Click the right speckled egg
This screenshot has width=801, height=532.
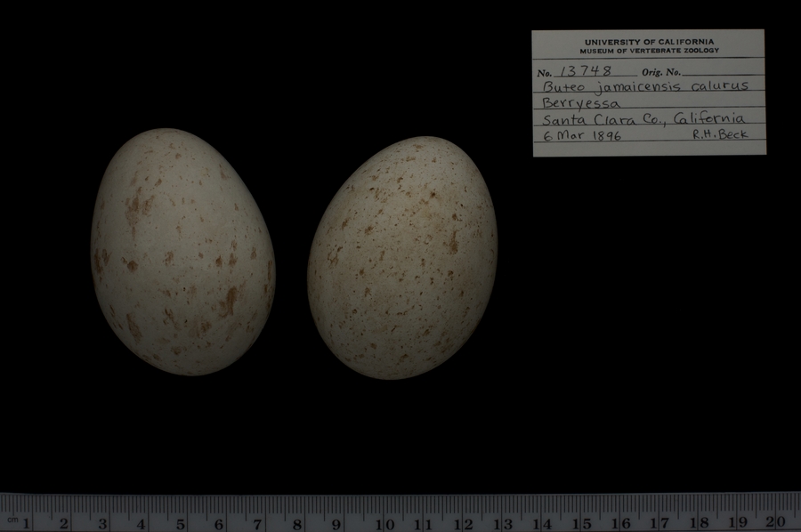click(x=402, y=258)
